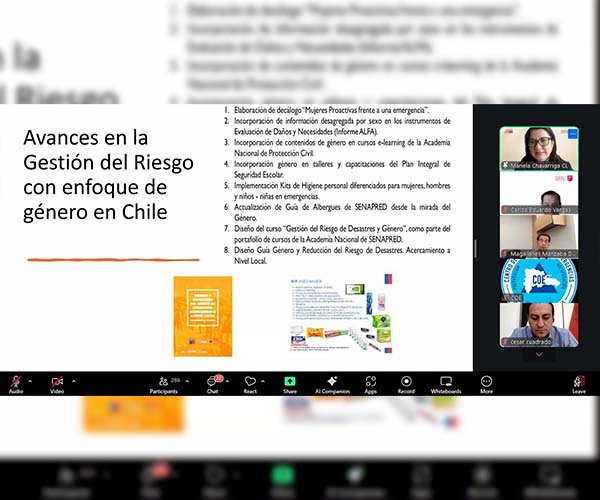
Task: Click the More options icon
Action: (486, 383)
